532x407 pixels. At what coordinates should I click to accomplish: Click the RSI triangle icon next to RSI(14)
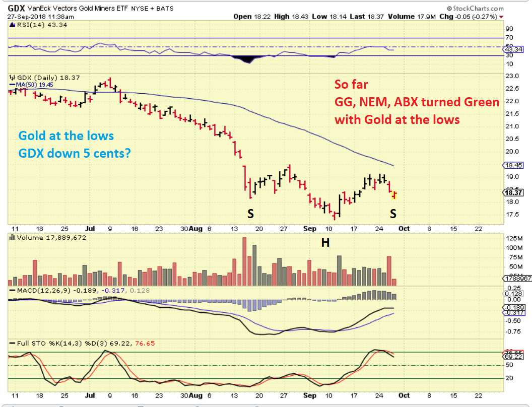point(12,25)
